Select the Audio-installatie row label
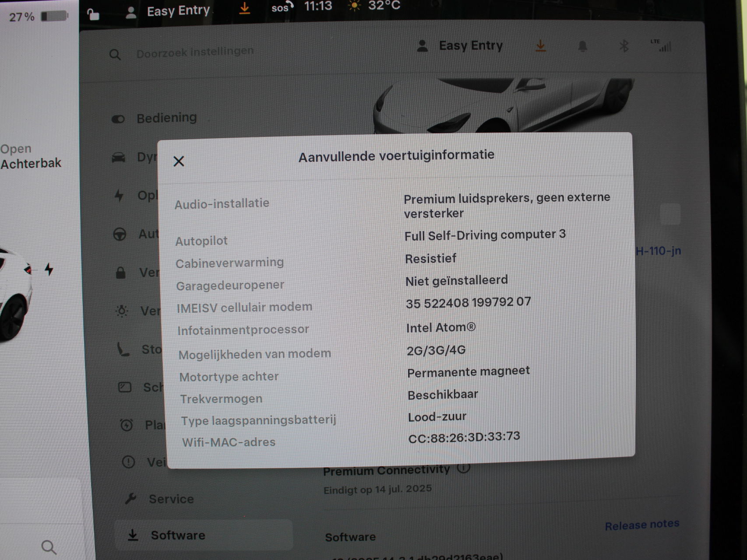This screenshot has height=560, width=747. coord(222,204)
